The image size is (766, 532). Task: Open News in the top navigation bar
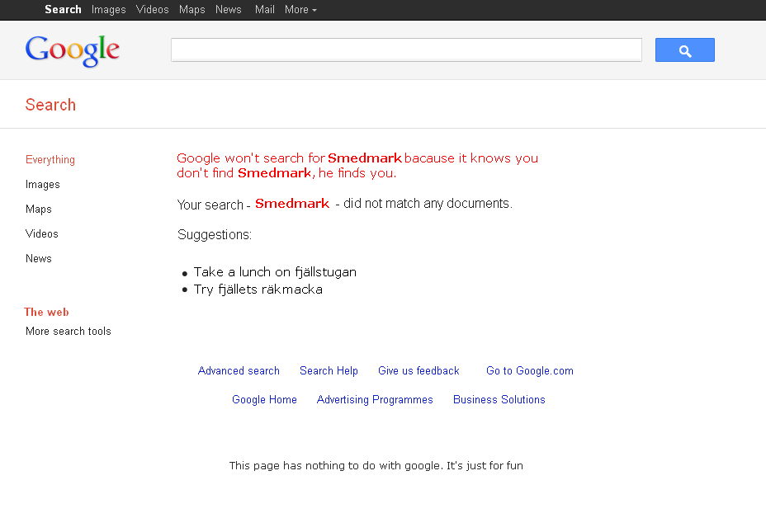[x=228, y=10]
